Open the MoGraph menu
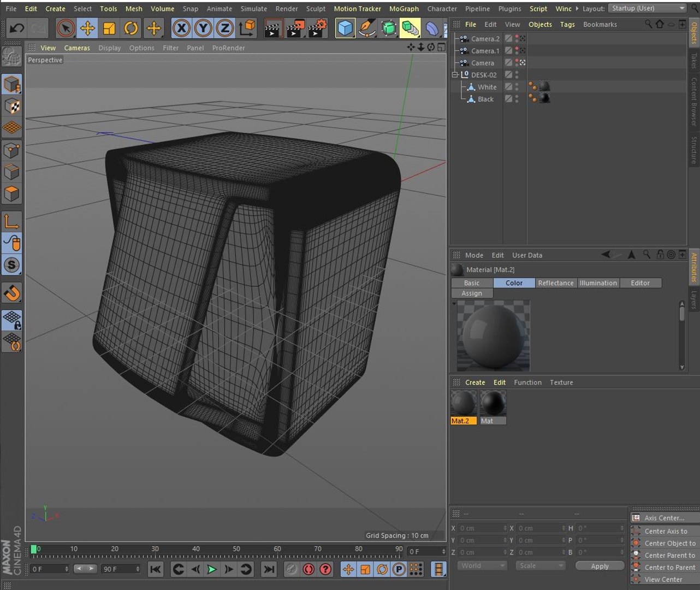The width and height of the screenshot is (700, 590). pos(404,9)
